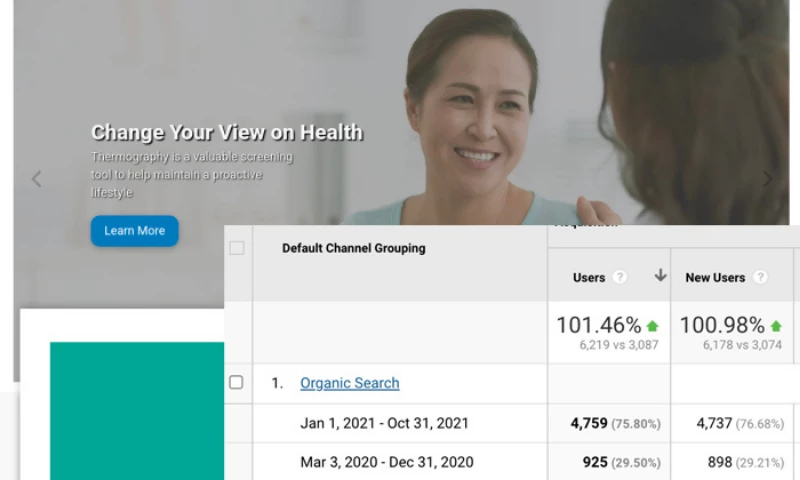800x480 pixels.
Task: Click green up arrow next to 100.98%
Action: pyautogui.click(x=776, y=326)
